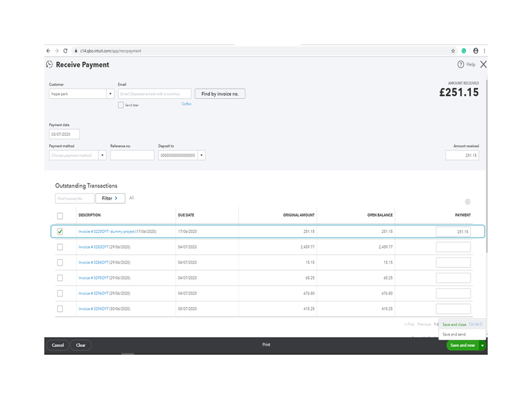Open table settings gear icon
532x399 pixels.
click(x=468, y=202)
